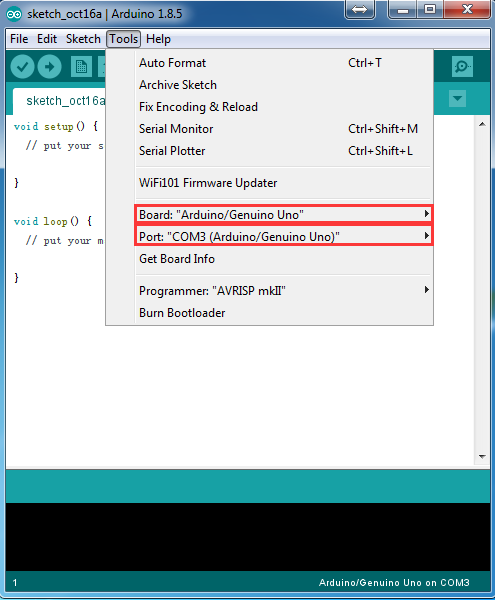Viewport: 495px width, 600px height.
Task: Open the Help menu
Action: pos(158,39)
